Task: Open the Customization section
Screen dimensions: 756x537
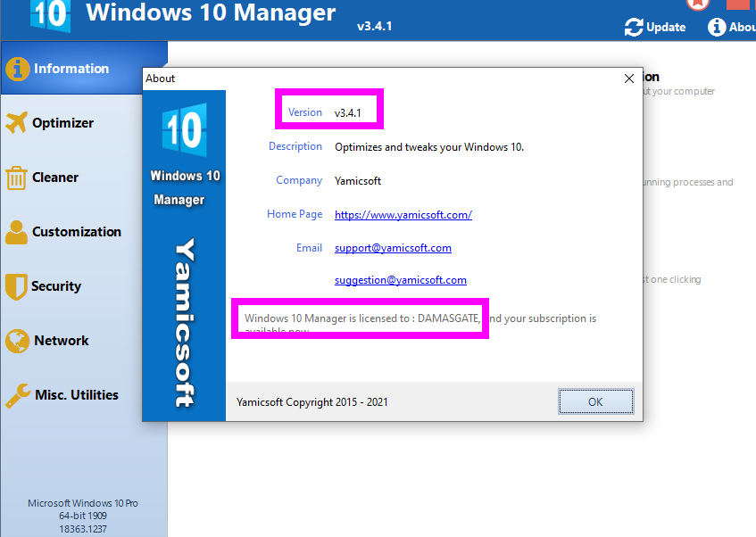Action: point(77,232)
